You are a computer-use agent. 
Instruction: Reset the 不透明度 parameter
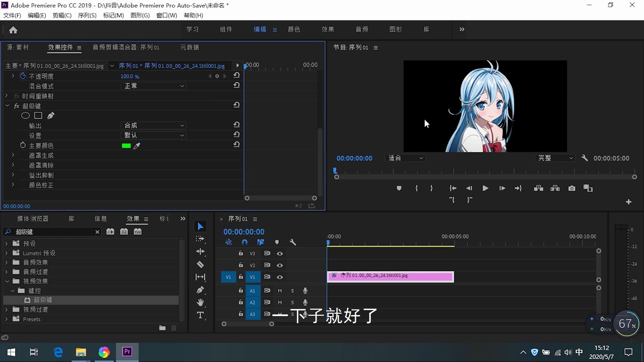coord(236,75)
